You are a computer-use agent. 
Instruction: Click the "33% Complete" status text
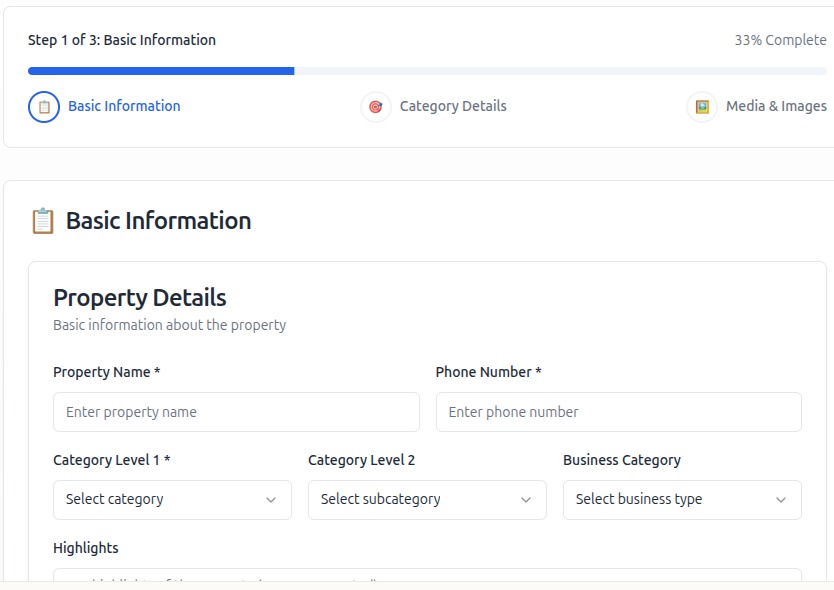(780, 41)
